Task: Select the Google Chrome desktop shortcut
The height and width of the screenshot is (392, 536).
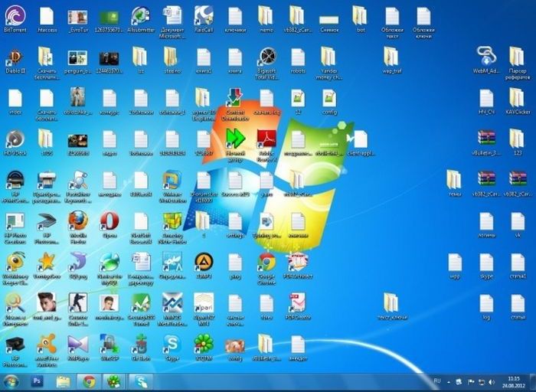Action: coord(266,262)
